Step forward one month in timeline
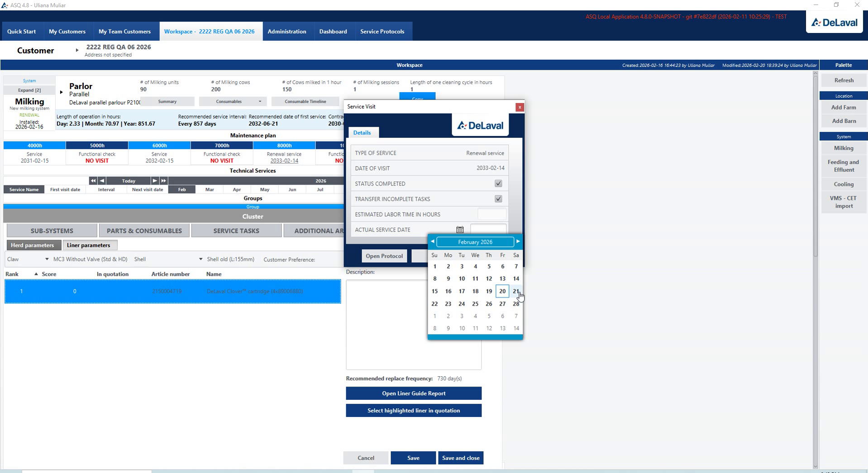Viewport: 868px width, 473px height. (155, 180)
